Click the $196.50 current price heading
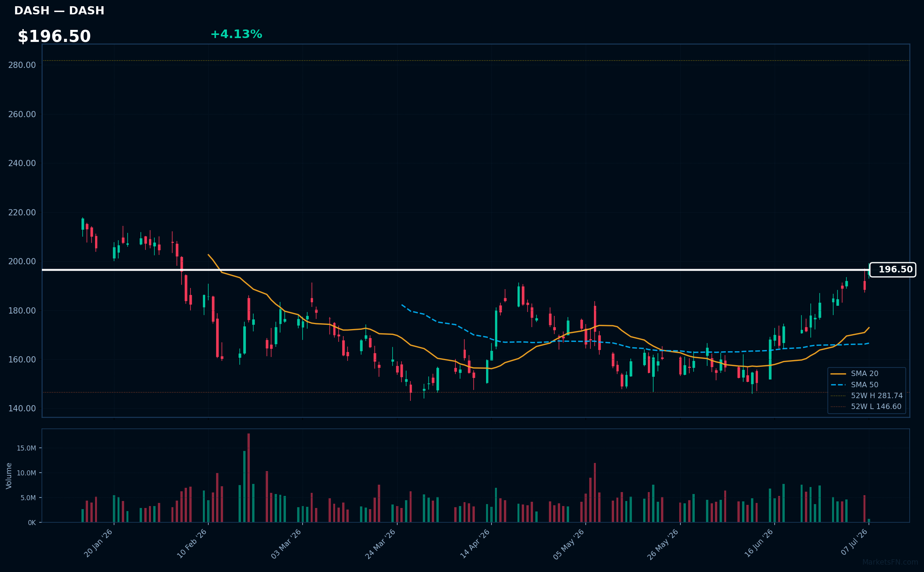Screen dimensions: 924x572 click(54, 36)
